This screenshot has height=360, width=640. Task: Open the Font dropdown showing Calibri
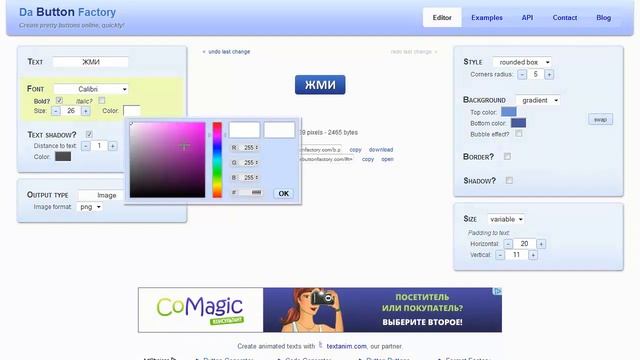click(91, 89)
